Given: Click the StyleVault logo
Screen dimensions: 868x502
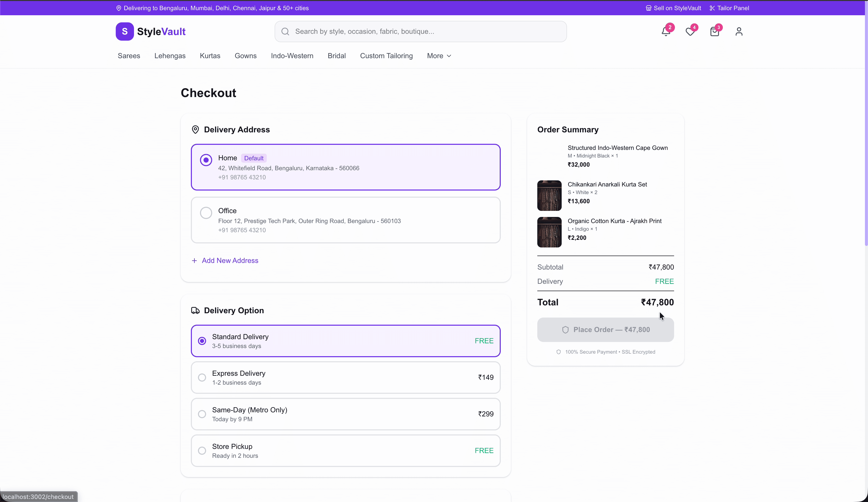Looking at the screenshot, I should coord(151,32).
